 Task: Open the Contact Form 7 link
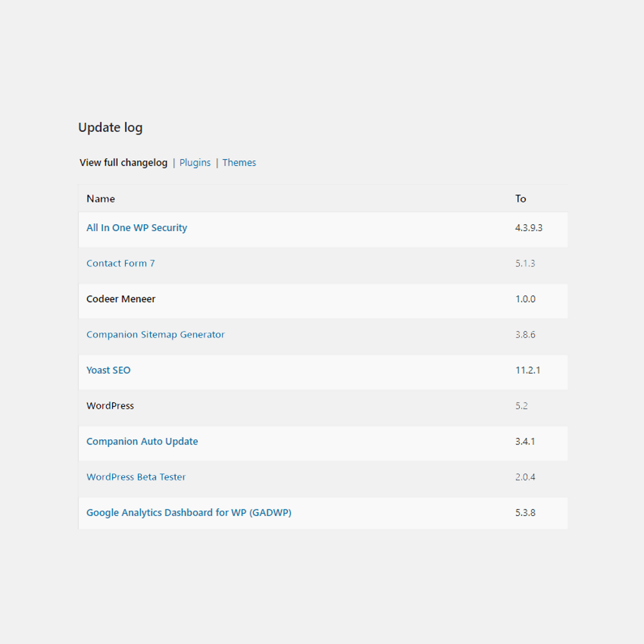(120, 263)
